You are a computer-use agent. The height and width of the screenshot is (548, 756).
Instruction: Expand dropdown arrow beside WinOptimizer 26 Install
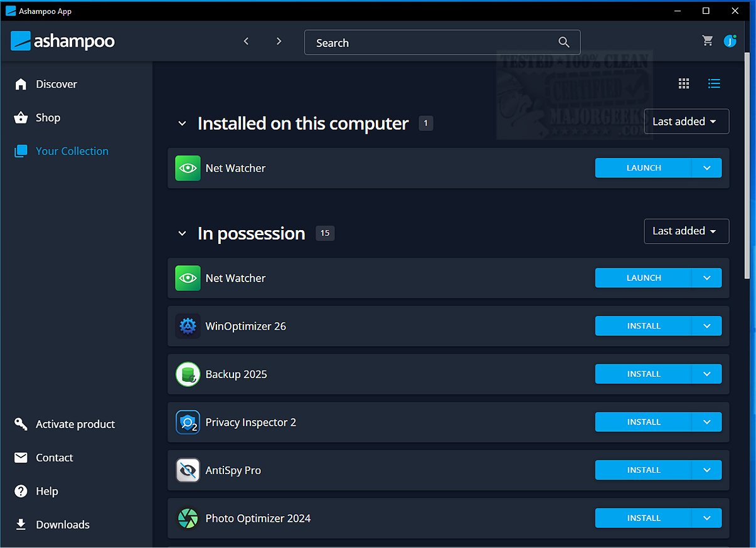pos(706,326)
